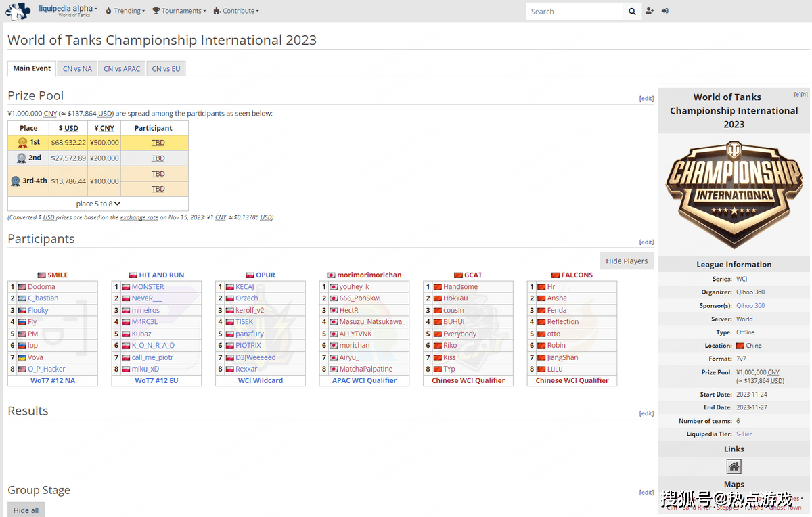Click the 2nd place TBD participant

click(158, 158)
